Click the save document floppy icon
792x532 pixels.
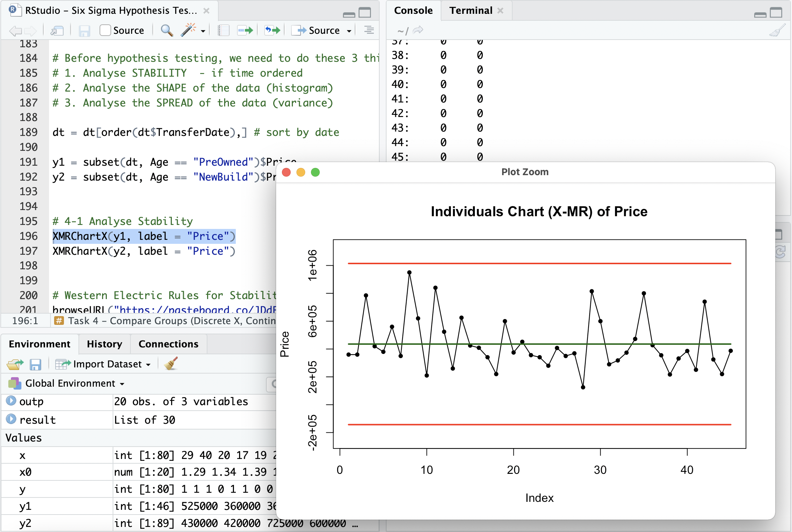(84, 31)
